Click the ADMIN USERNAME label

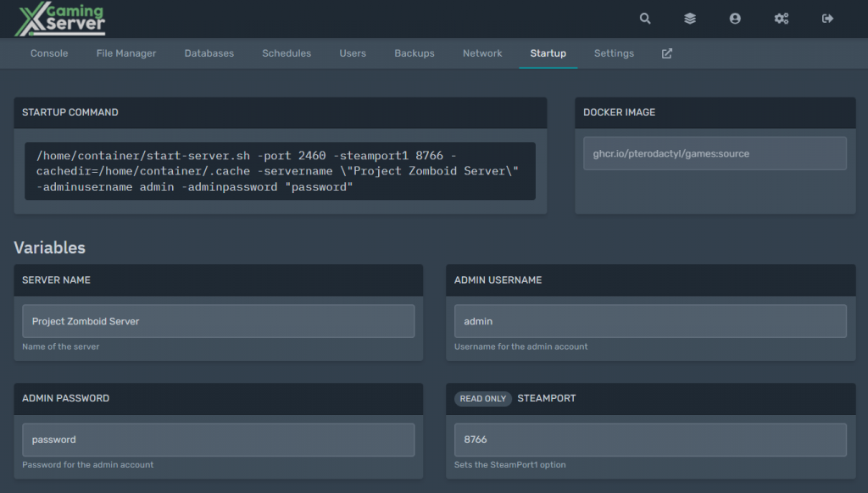(x=498, y=280)
